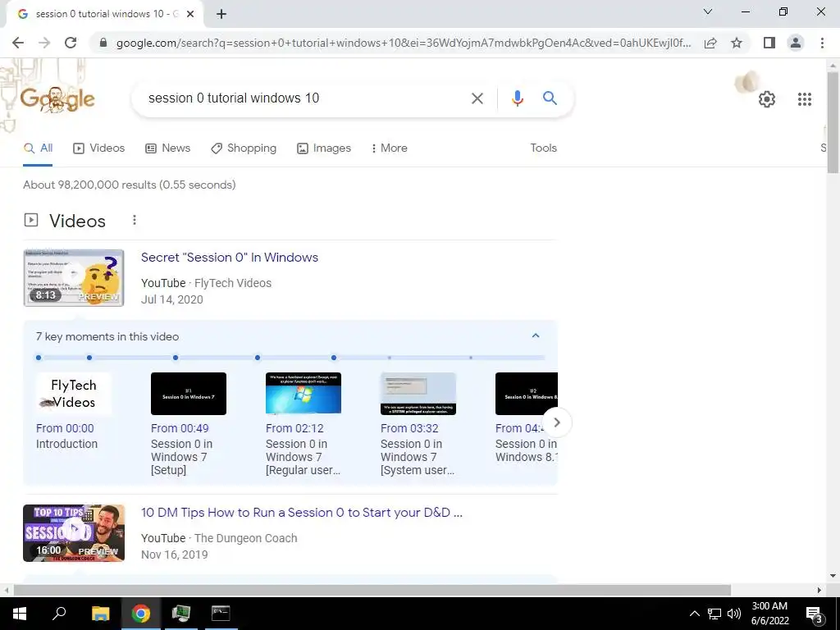Click the vertical page scrollbar thumb
Viewport: 840px width, 630px height.
[833, 123]
